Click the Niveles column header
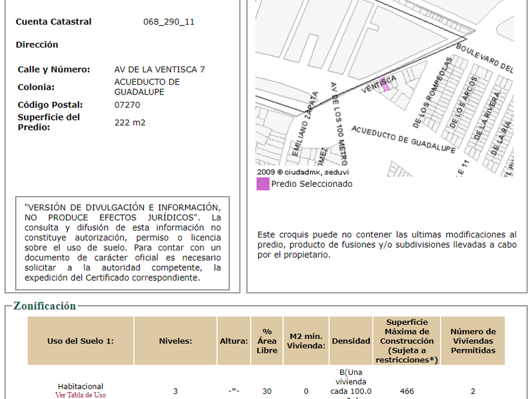This screenshot has height=399, width=532. pyautogui.click(x=175, y=341)
